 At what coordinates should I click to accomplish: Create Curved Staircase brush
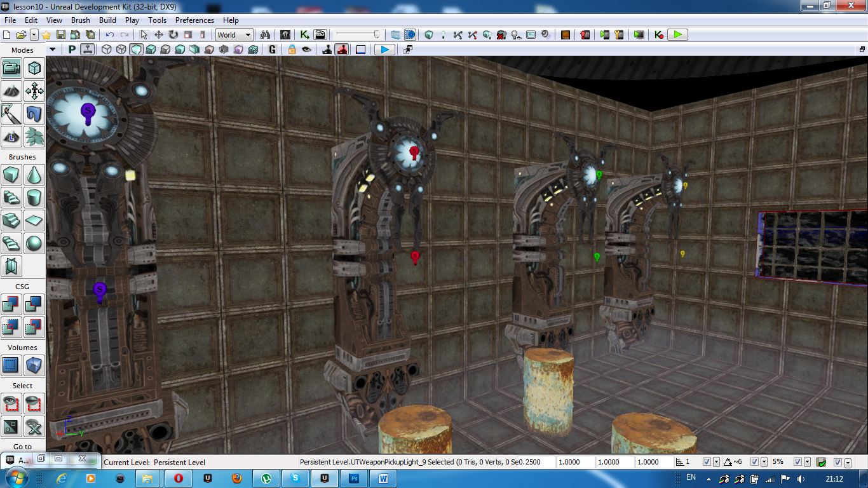[11, 198]
